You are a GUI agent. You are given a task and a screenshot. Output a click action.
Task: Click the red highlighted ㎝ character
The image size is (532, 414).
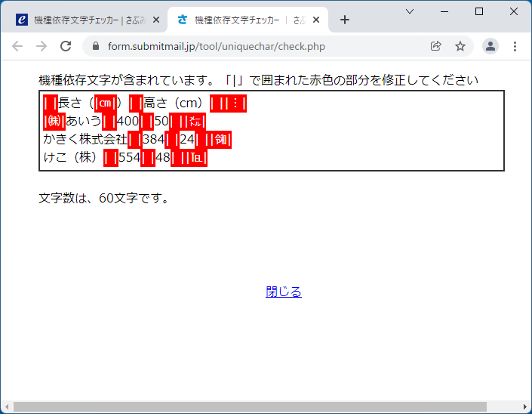(x=105, y=103)
